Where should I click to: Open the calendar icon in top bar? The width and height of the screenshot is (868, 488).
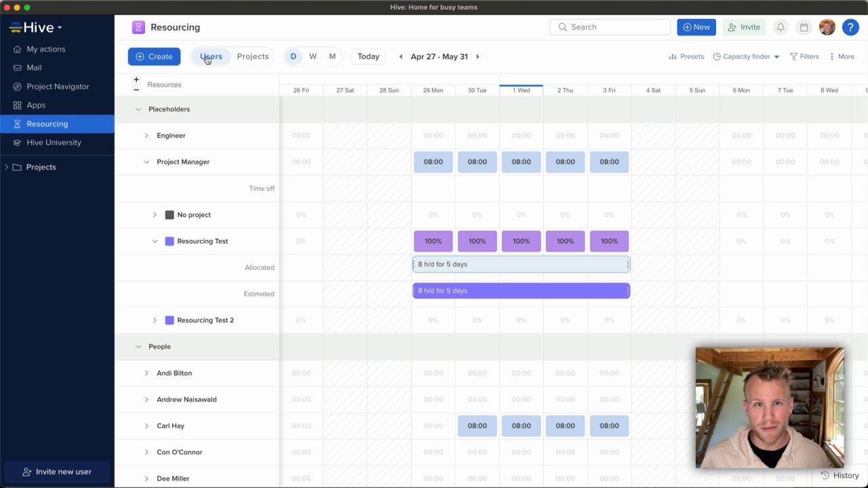click(804, 27)
